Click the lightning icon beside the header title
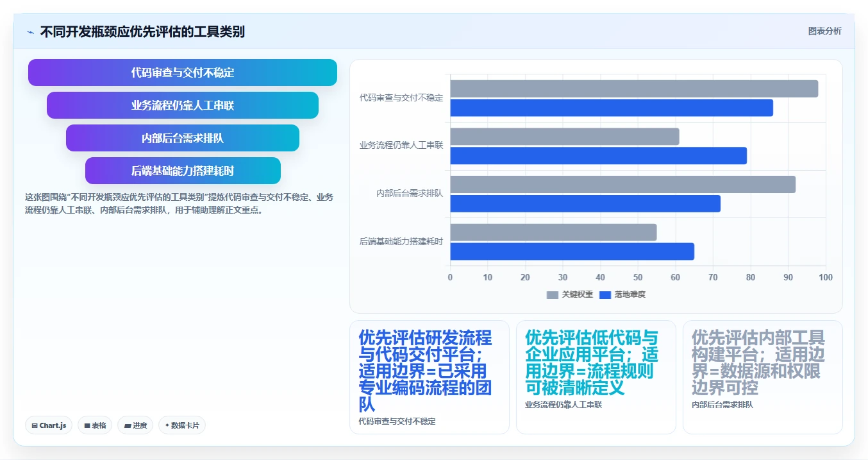The height and width of the screenshot is (460, 868). click(x=30, y=32)
